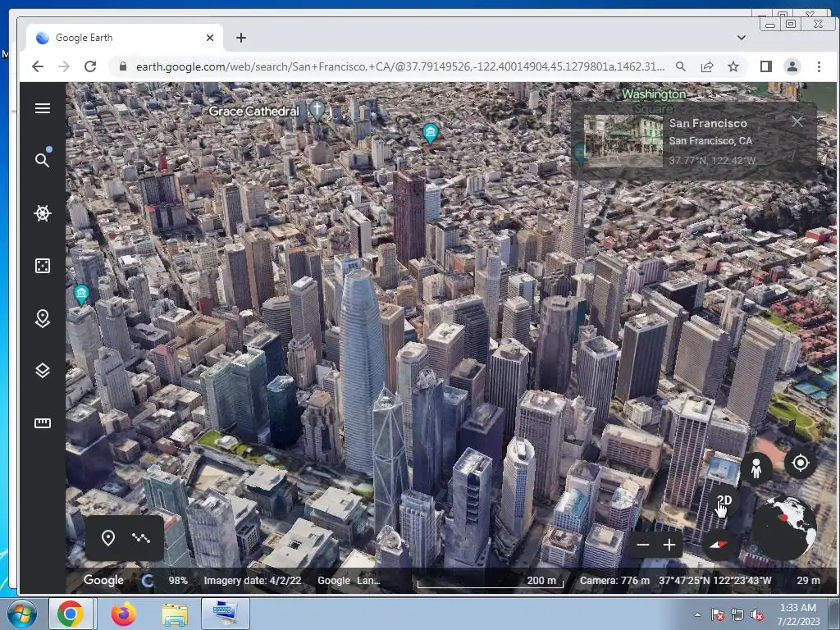Activate the Street View pegman
This screenshot has height=630, width=840.
coord(756,468)
